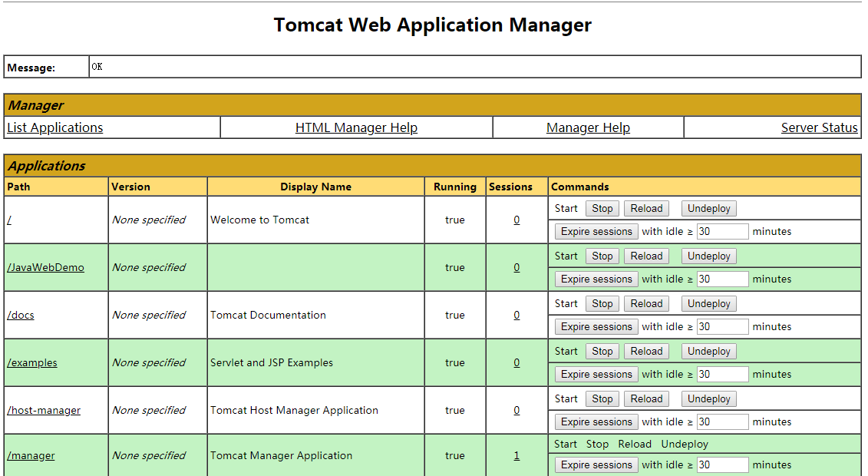Click the sessions count for /JavaWebDemo
Screen dimensions: 868x476
pyautogui.click(x=517, y=267)
